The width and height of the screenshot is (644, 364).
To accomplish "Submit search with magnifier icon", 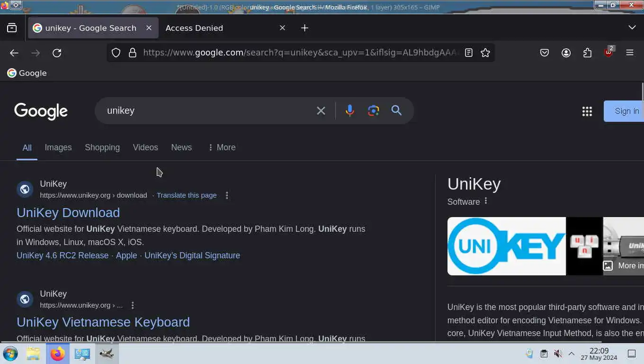I will [x=396, y=110].
